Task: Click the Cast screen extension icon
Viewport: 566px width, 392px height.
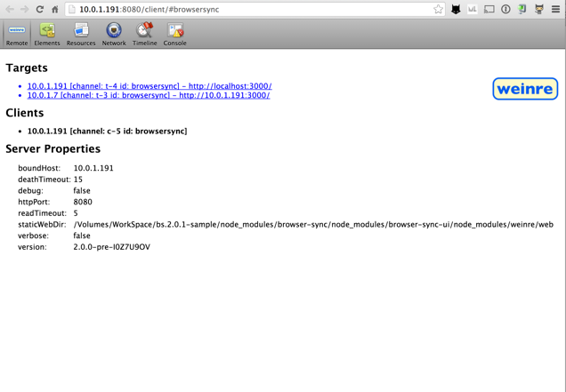Action: click(489, 9)
